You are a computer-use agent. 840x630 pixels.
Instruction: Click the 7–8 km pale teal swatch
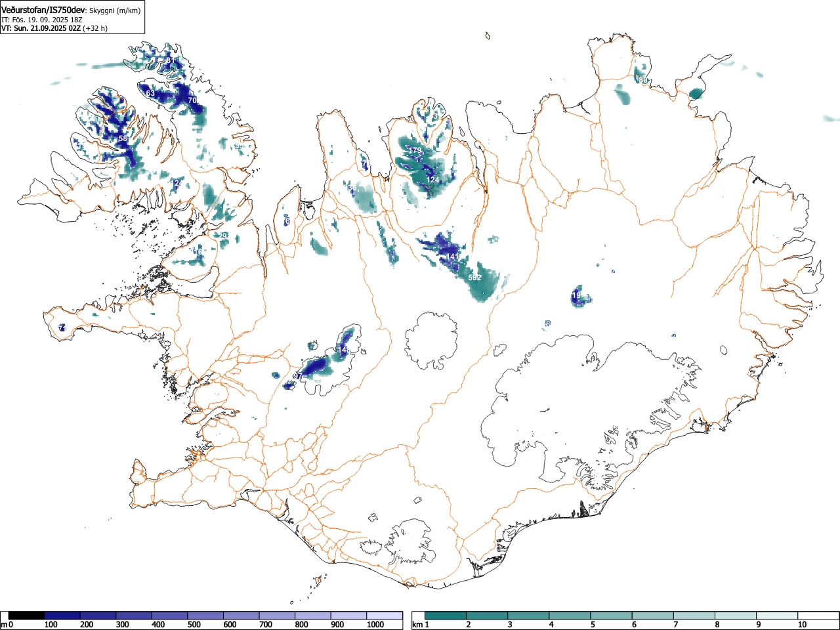pyautogui.click(x=694, y=616)
